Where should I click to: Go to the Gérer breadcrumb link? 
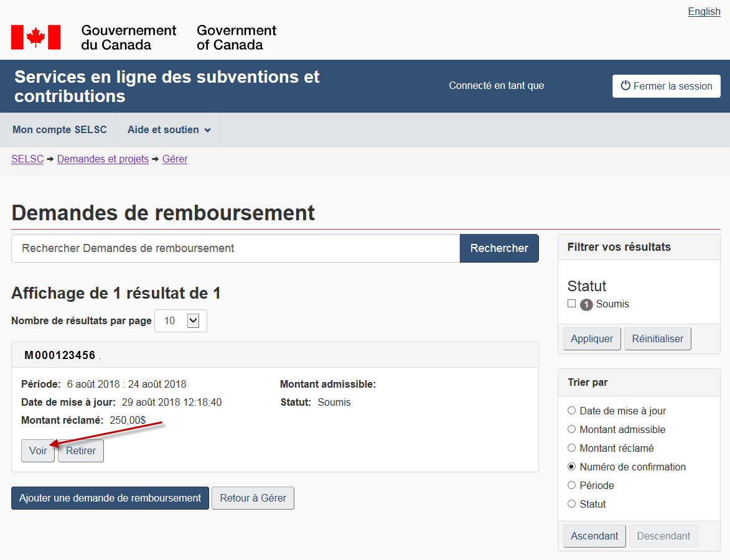[x=174, y=159]
